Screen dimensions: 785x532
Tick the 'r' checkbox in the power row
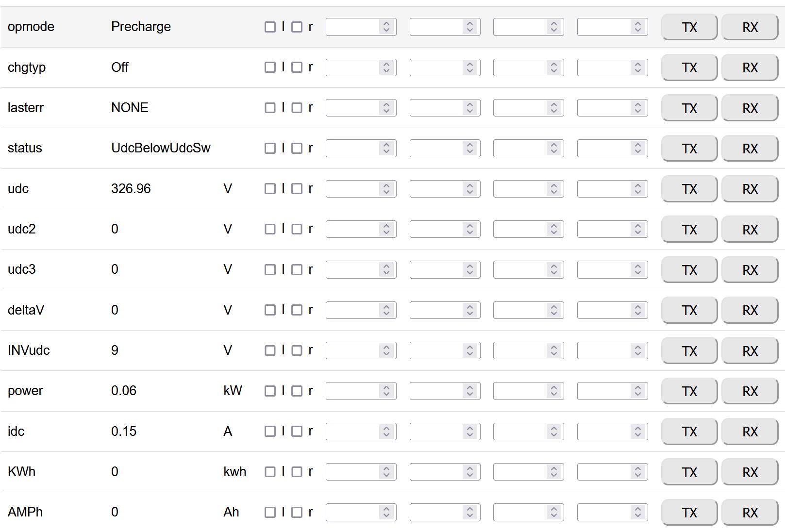[297, 391]
